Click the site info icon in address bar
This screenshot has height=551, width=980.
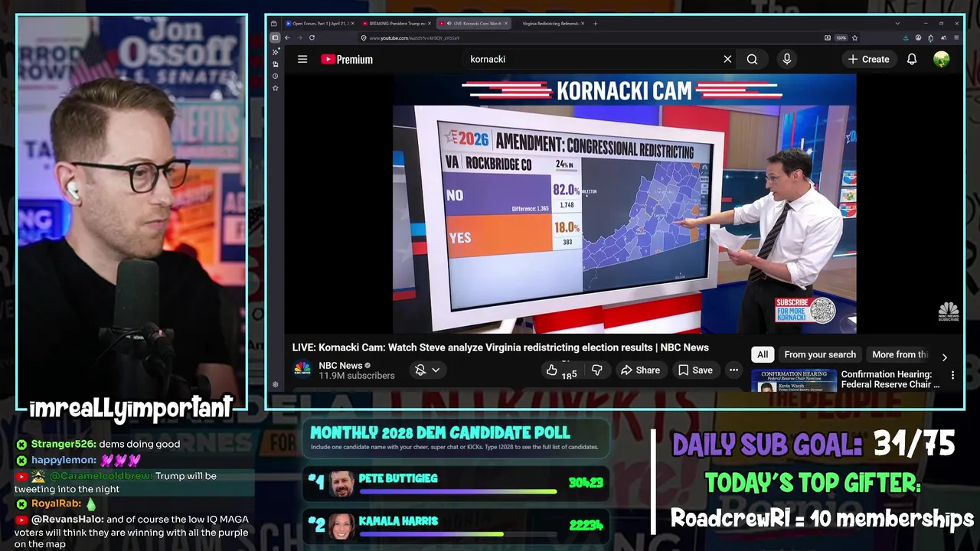pos(363,37)
